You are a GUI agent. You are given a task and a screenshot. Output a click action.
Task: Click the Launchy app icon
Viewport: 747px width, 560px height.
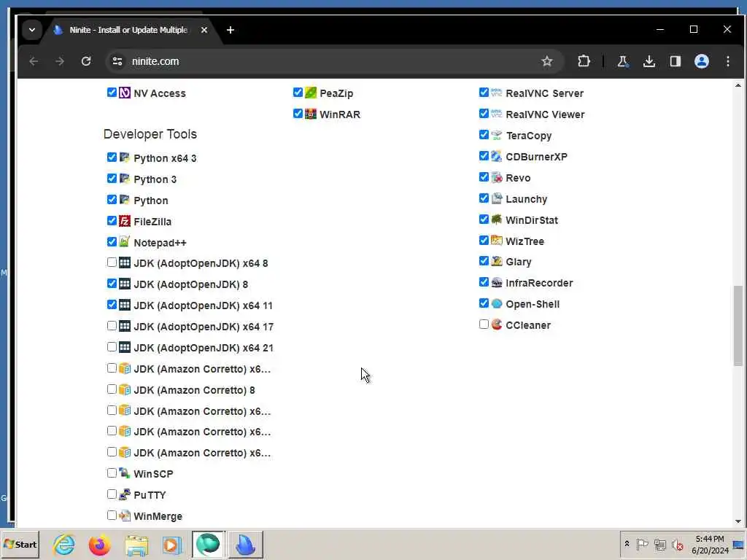pos(496,198)
